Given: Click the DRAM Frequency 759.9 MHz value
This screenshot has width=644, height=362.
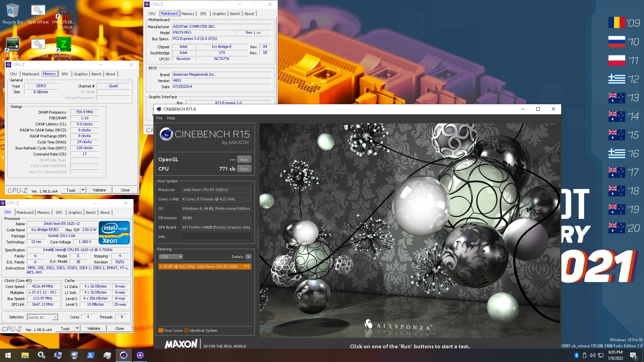Looking at the screenshot, I should (85, 112).
